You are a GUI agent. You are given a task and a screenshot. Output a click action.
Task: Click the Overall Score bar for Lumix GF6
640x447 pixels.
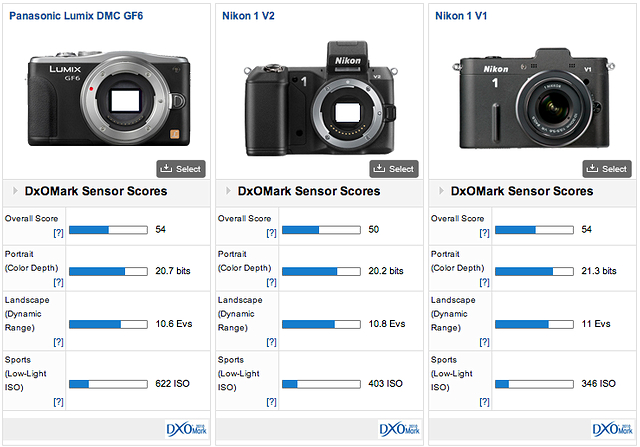click(108, 230)
